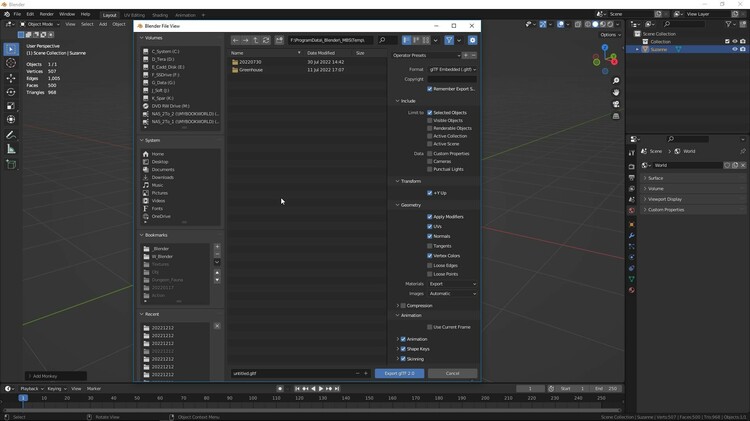Toggle the file filter funnel icon
Viewport: 750px width, 421px height.
click(449, 41)
